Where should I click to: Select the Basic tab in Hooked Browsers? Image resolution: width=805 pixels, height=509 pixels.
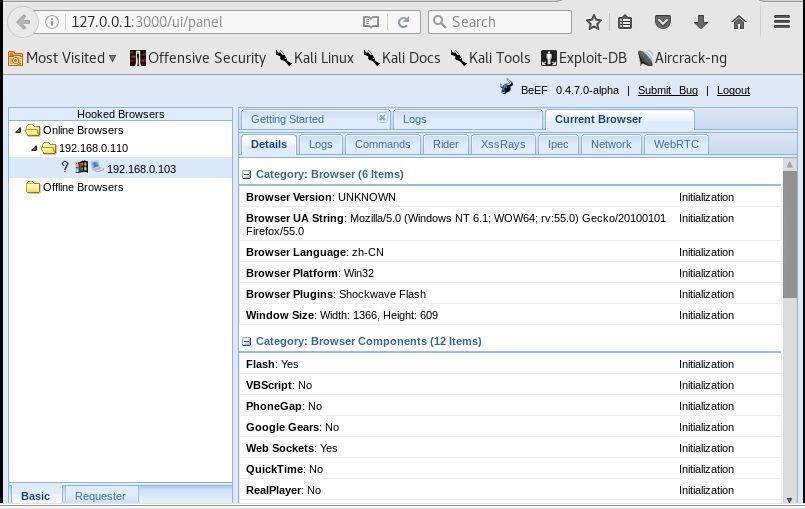coord(35,496)
